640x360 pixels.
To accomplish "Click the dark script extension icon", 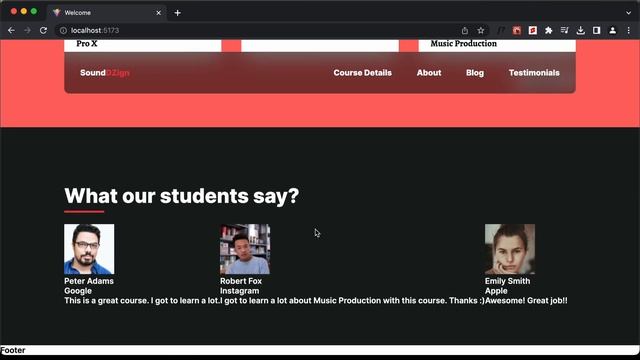I will click(x=500, y=31).
